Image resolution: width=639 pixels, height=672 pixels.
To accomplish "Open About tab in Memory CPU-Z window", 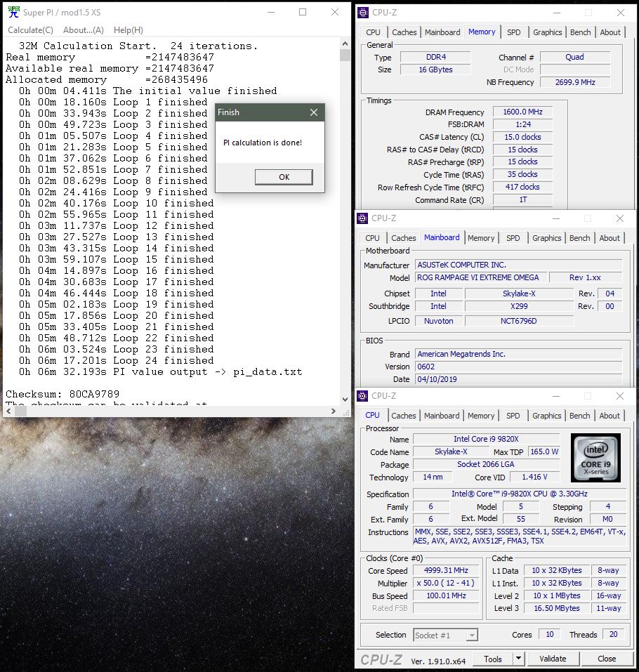I will pyautogui.click(x=610, y=32).
